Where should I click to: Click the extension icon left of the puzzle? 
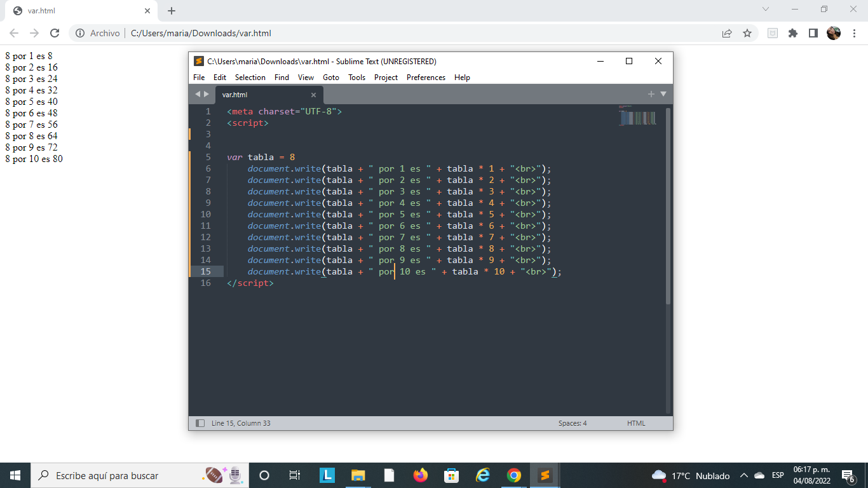773,33
